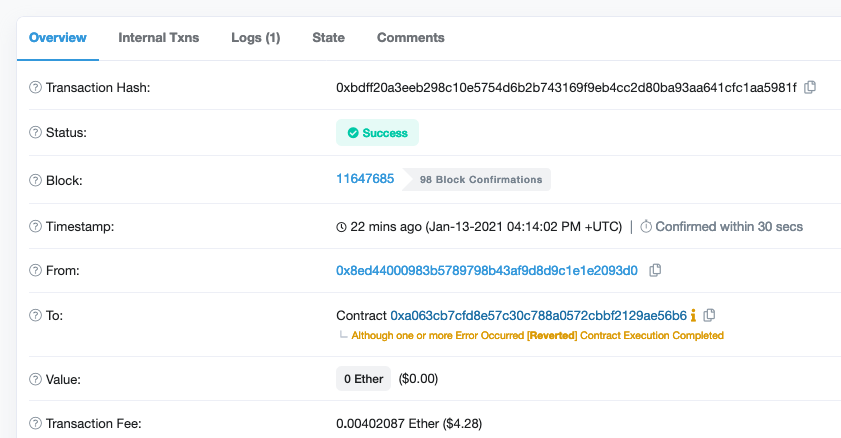Image resolution: width=841 pixels, height=438 pixels.
Task: Click orange info icon beside contract address
Action: click(x=694, y=315)
